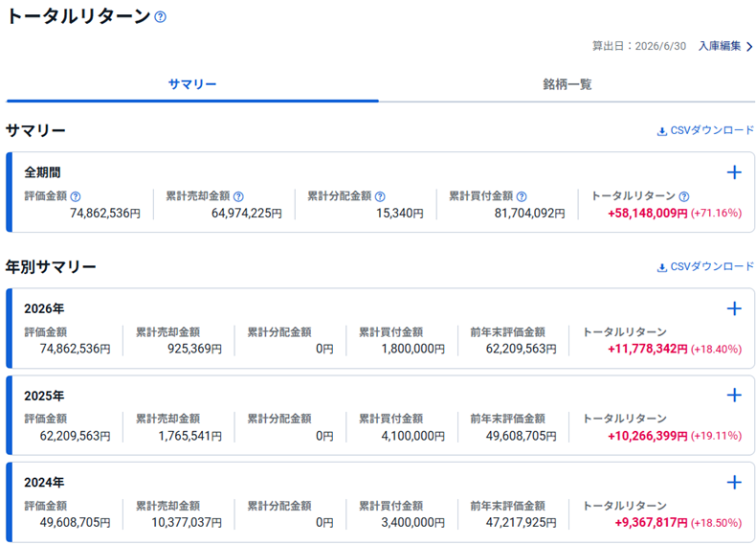This screenshot has width=756, height=545.
Task: Click help icon next to 累計売却金額
Action: (x=238, y=196)
